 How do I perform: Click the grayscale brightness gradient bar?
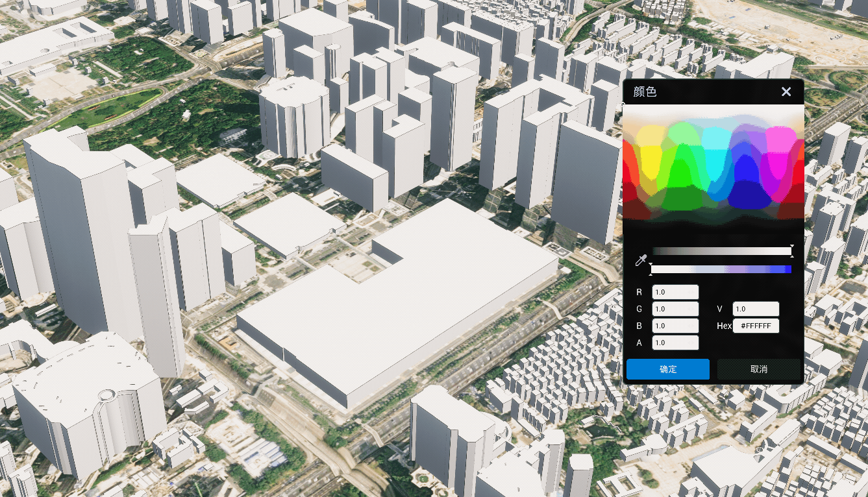(721, 251)
